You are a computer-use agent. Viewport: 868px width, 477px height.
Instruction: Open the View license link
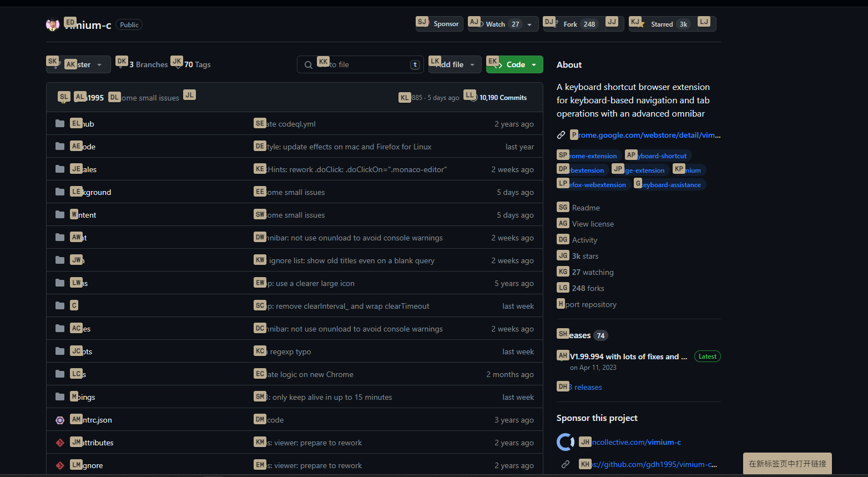586,224
